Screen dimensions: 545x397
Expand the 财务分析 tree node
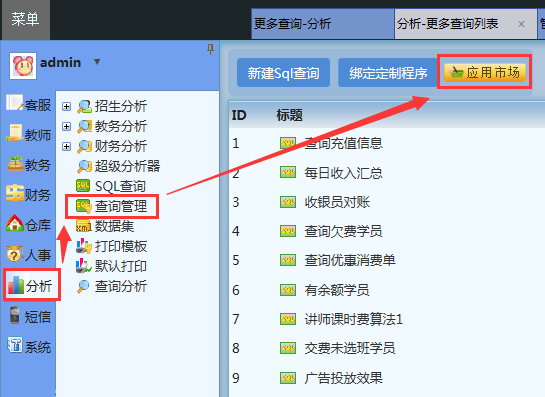point(66,146)
